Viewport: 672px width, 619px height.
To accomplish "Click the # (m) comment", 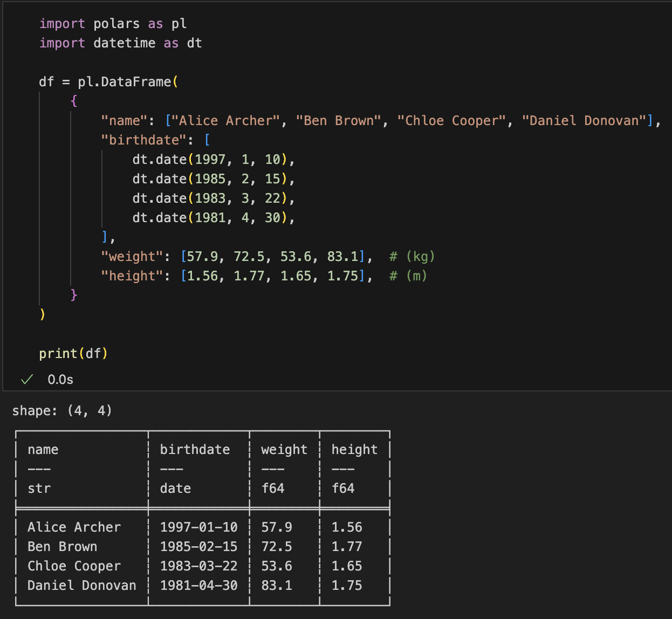I will (x=408, y=276).
